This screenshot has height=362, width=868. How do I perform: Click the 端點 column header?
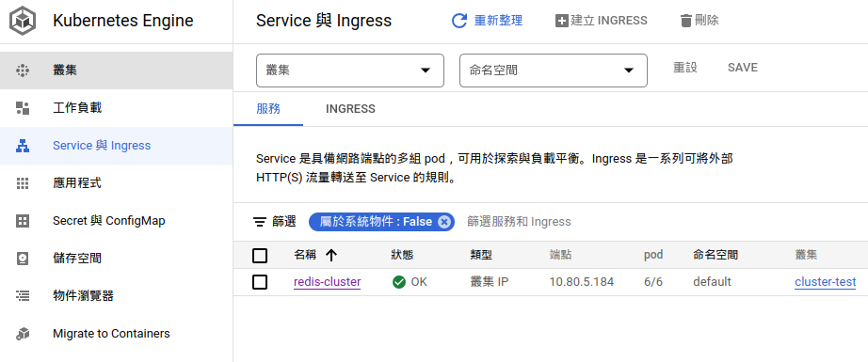pos(561,256)
